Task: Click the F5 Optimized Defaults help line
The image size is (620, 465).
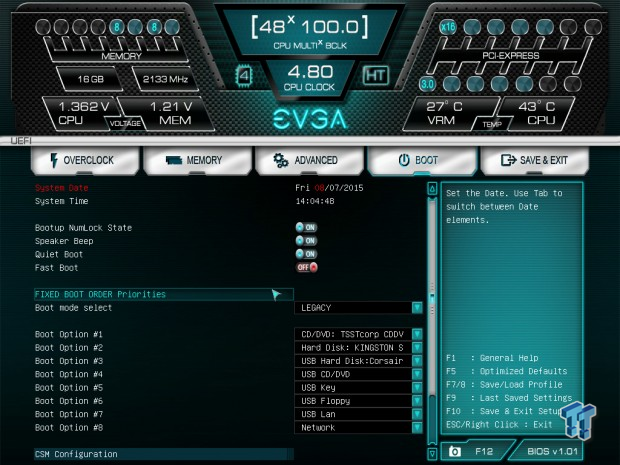Action: [x=507, y=371]
